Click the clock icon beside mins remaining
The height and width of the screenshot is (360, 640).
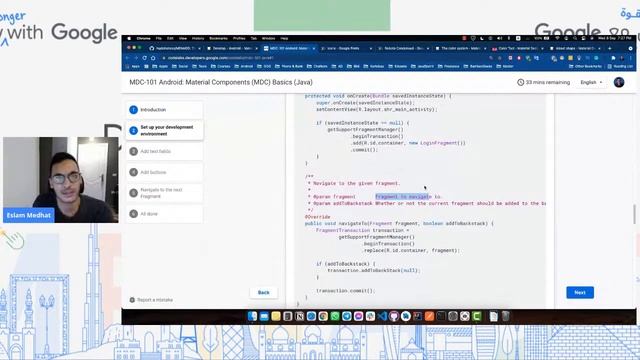[520, 82]
